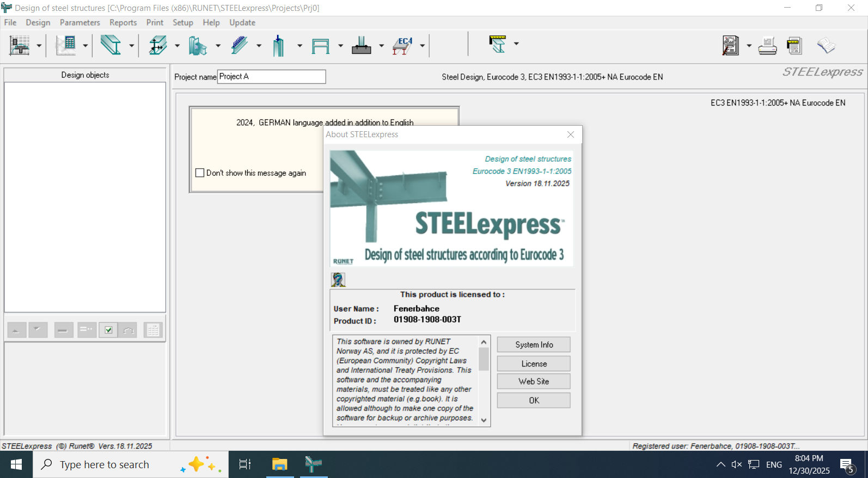Screen dimensions: 868x478
Task: Open the EC4 composite design tool
Action: (x=402, y=45)
